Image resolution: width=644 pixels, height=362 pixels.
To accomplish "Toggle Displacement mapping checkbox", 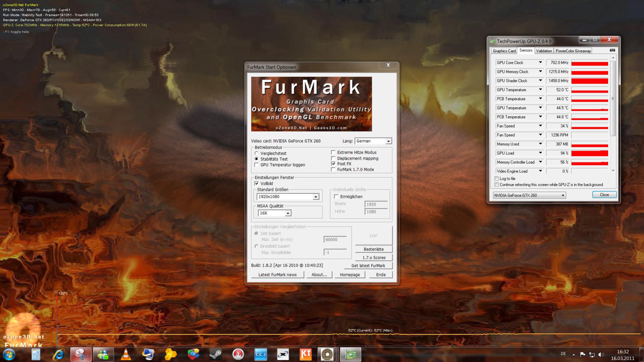I will [333, 158].
